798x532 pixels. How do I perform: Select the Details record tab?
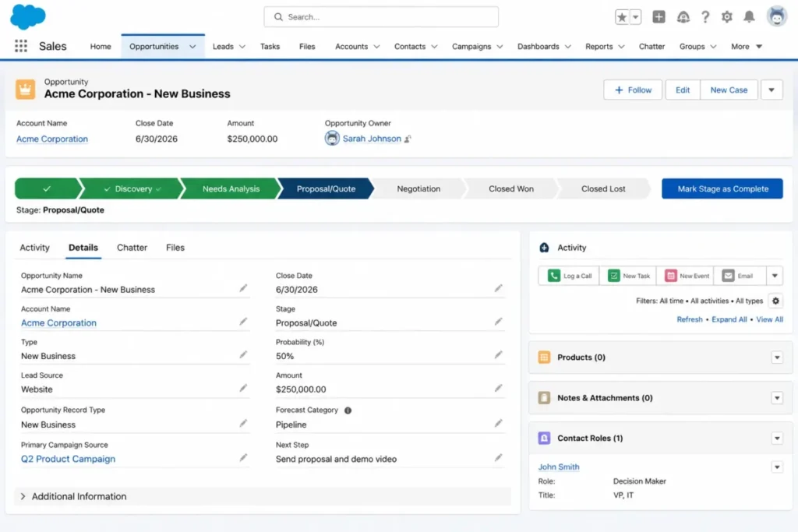(x=83, y=248)
